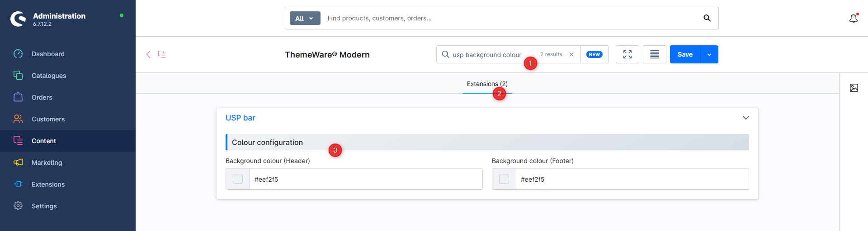Clear the theme search with X

pyautogui.click(x=571, y=54)
